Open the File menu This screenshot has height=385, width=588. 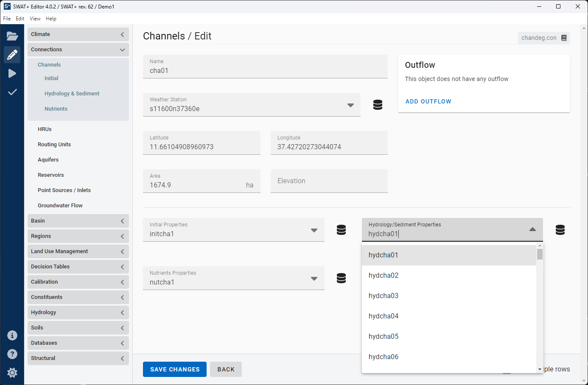(x=7, y=19)
